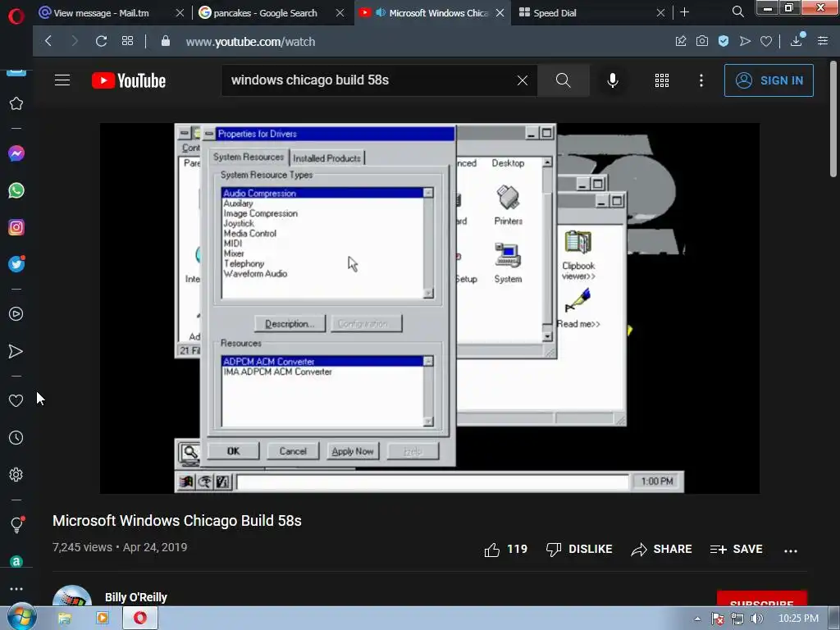Viewport: 840px width, 630px height.
Task: Take a snapshot with the camera icon
Action: [702, 41]
